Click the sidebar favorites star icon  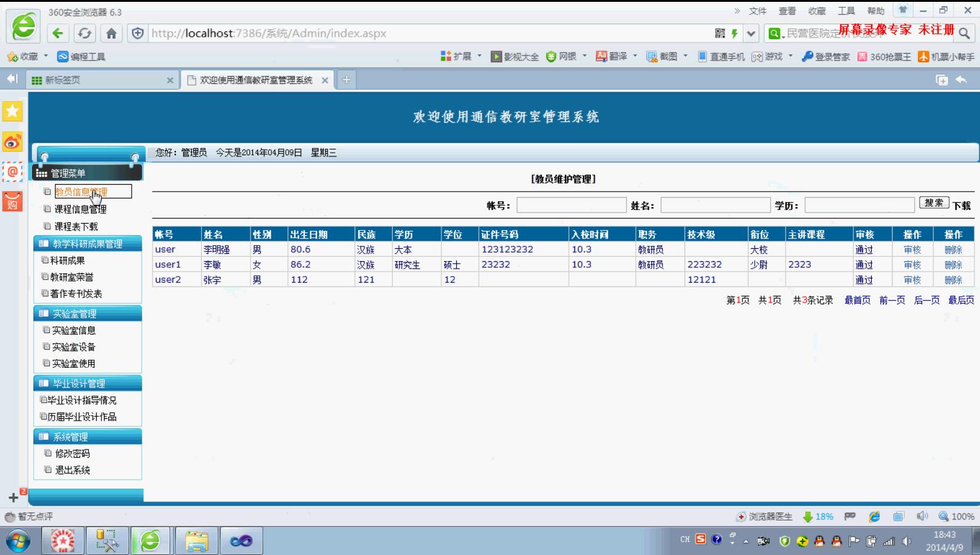tap(12, 111)
